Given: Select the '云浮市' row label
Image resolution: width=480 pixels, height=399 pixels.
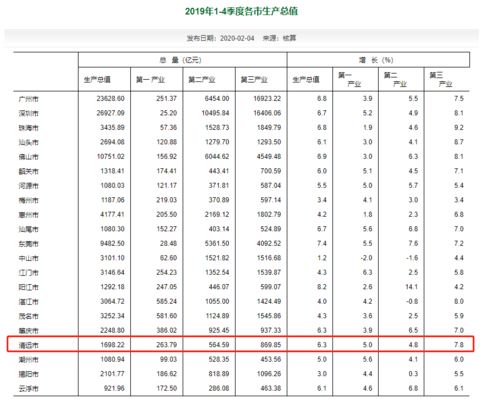Looking at the screenshot, I should point(29,389).
